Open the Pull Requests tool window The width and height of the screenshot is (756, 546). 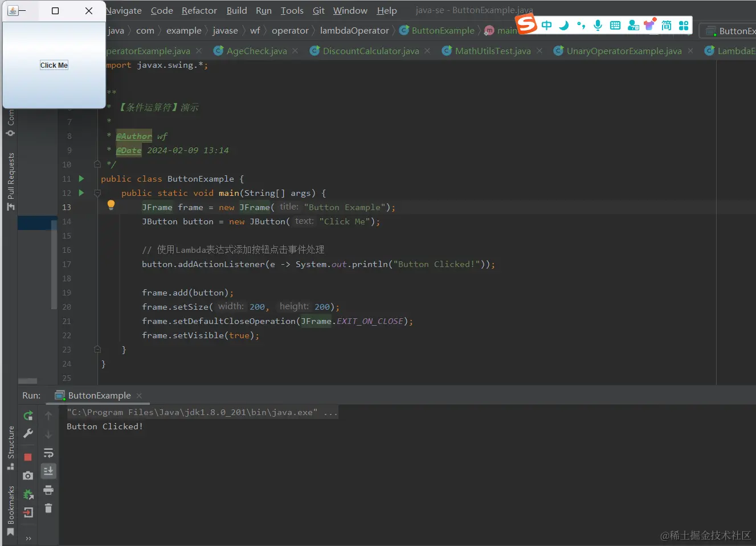10,182
